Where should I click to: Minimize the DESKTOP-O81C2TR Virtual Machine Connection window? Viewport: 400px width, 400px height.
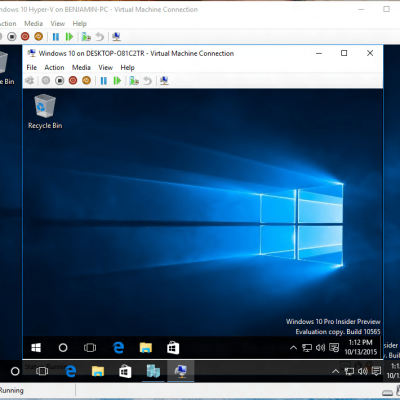tap(319, 53)
